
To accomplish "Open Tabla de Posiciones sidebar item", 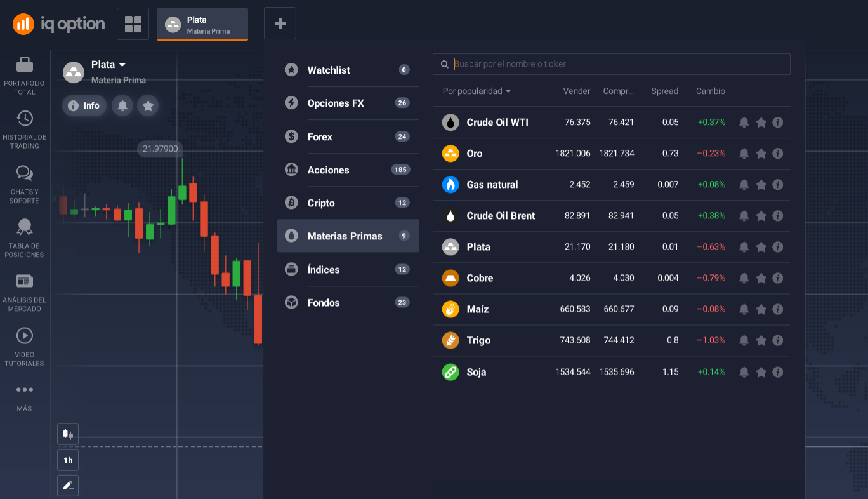I will pos(25,239).
